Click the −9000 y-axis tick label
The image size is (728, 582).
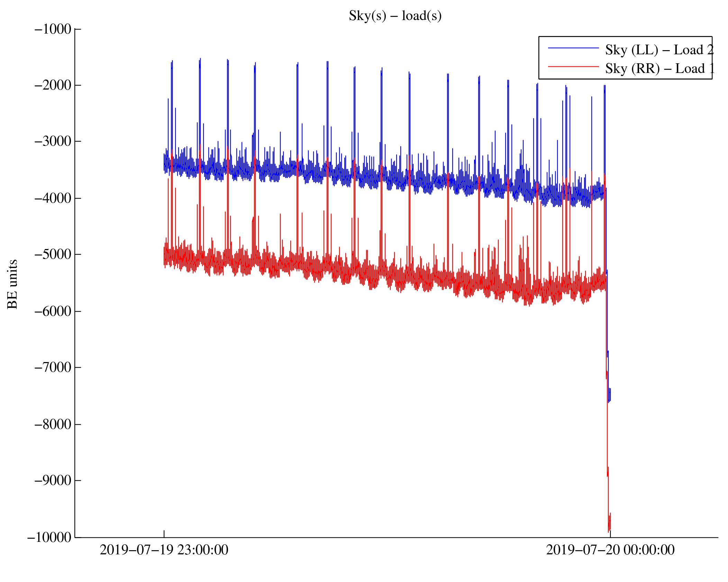[x=53, y=480]
